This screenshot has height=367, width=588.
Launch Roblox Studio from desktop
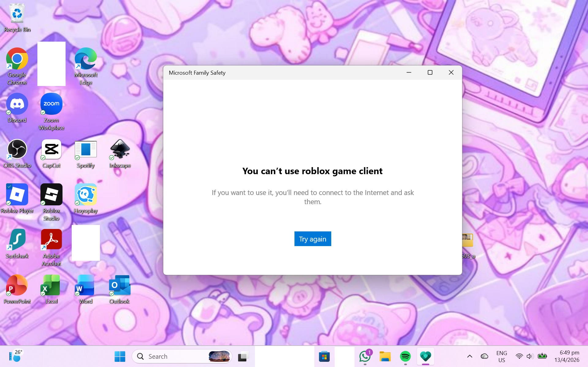[51, 202]
